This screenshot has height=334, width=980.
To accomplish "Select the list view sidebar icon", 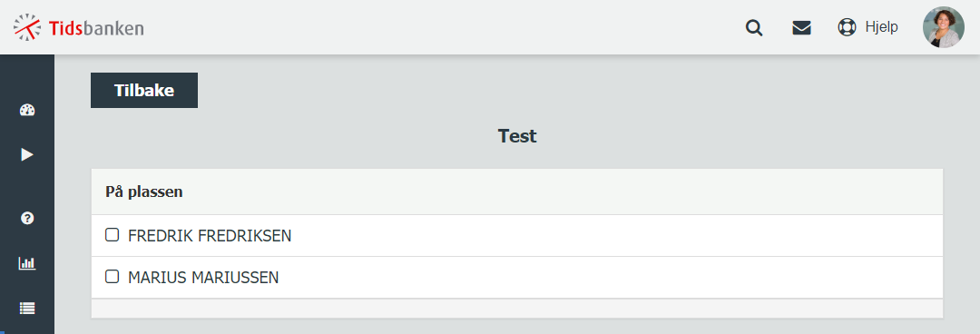I will tap(27, 308).
